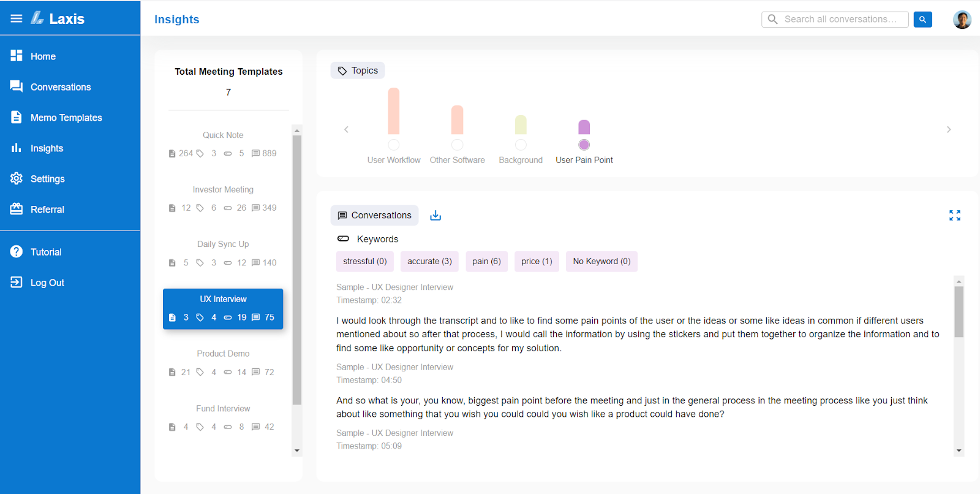980x494 pixels.
Task: Click the Memo Templates document icon
Action: point(17,117)
